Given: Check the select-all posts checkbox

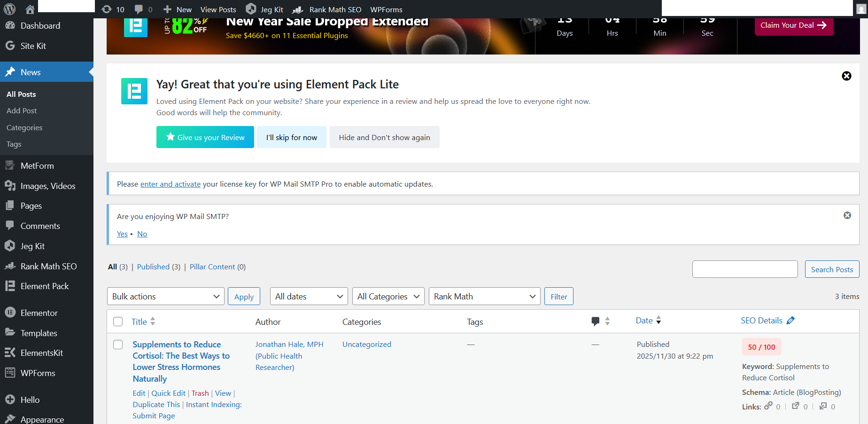Looking at the screenshot, I should click(118, 322).
